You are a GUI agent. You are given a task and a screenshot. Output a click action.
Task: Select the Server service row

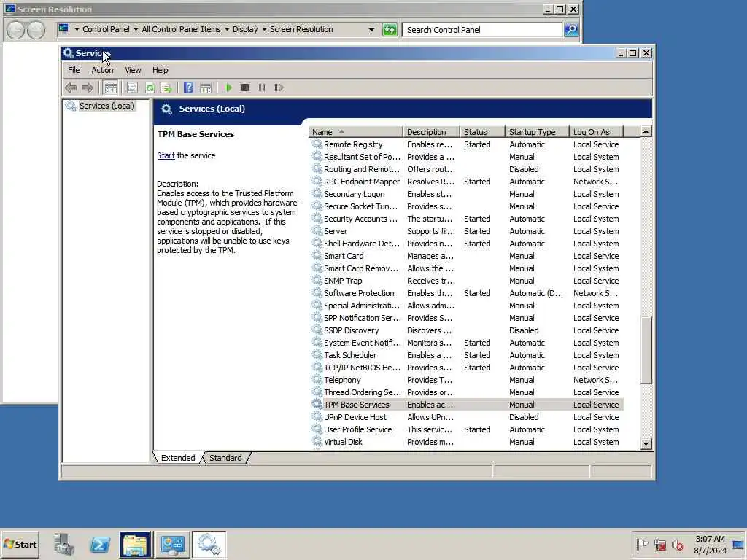pos(466,231)
